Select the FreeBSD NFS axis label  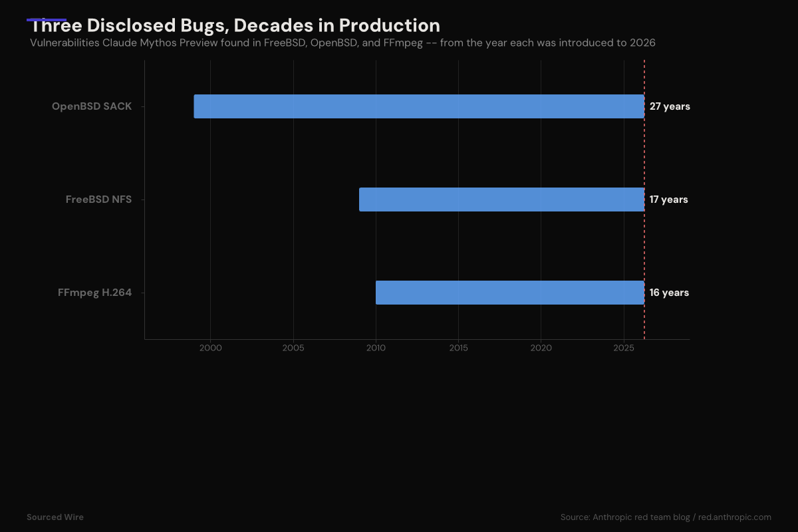pyautogui.click(x=98, y=199)
